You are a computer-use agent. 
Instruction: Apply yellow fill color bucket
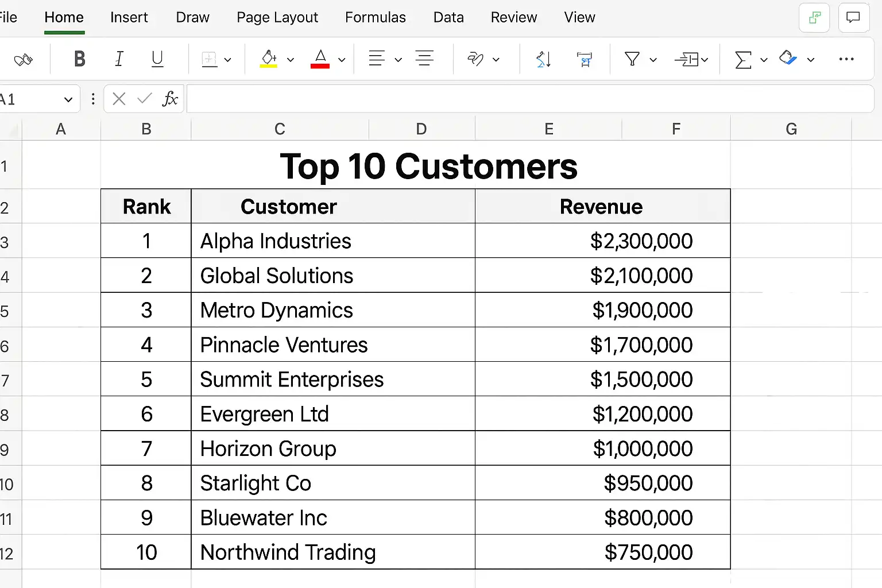coord(269,59)
